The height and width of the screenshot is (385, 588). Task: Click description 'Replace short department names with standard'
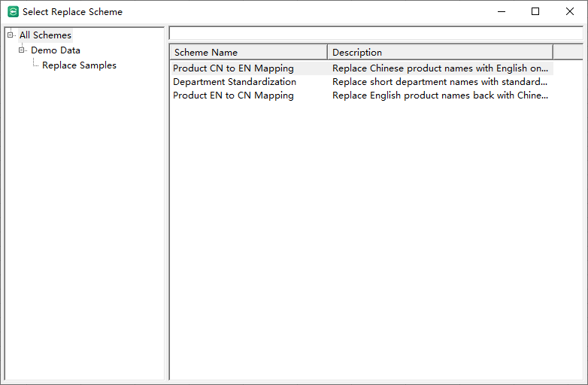tap(440, 82)
